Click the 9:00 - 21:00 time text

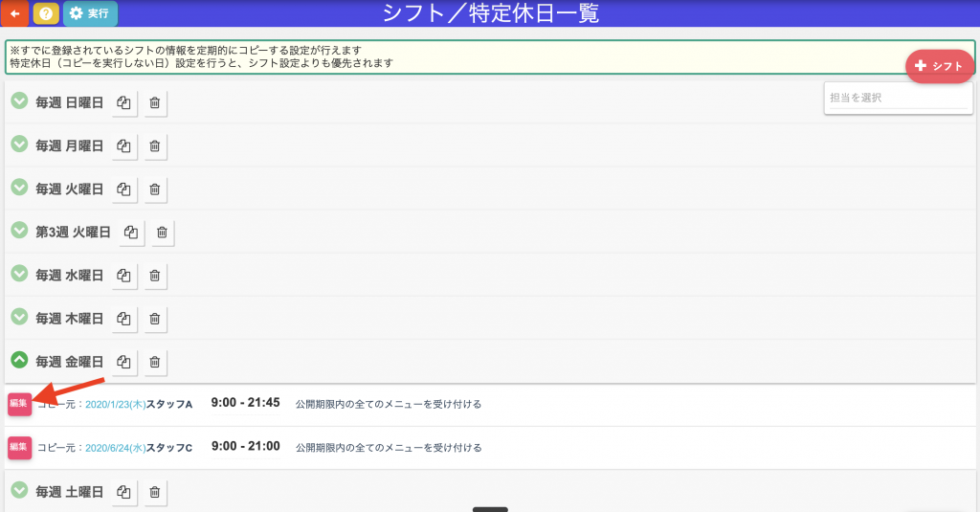tap(245, 446)
